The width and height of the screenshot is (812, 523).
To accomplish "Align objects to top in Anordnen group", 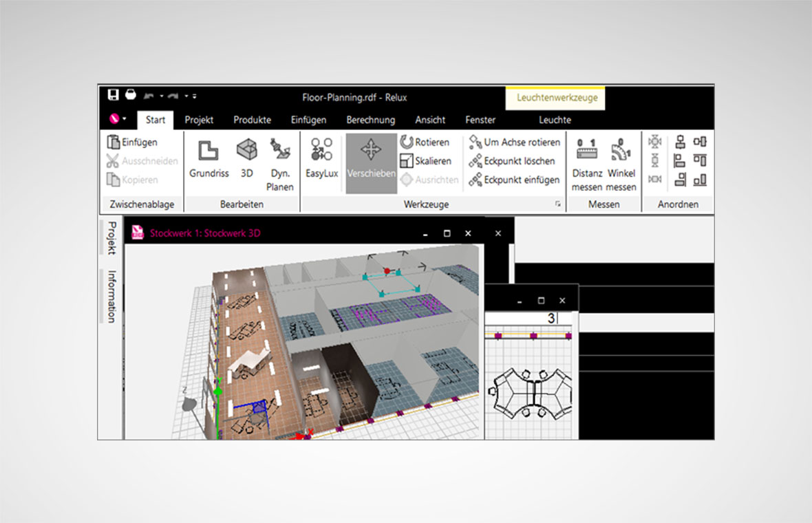I will pyautogui.click(x=700, y=160).
